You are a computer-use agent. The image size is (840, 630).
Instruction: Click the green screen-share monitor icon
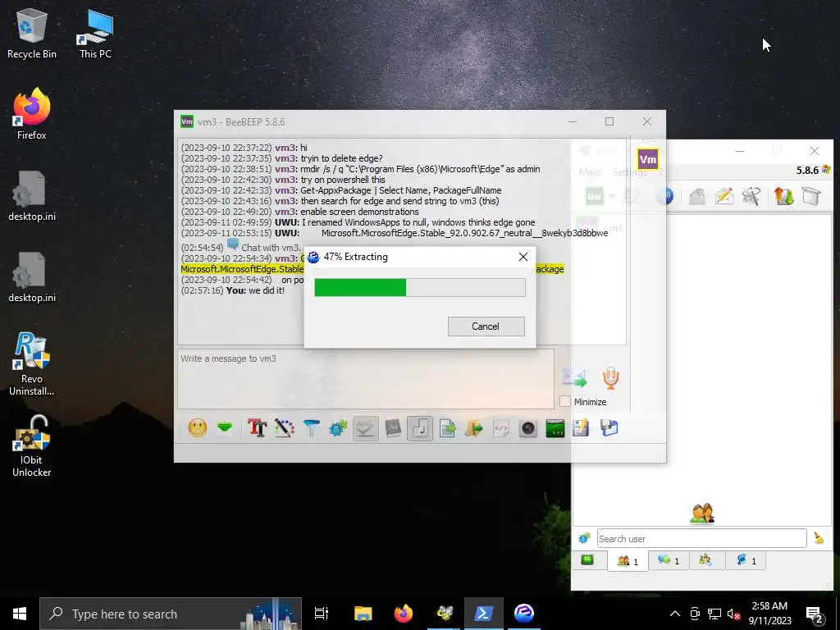point(555,428)
